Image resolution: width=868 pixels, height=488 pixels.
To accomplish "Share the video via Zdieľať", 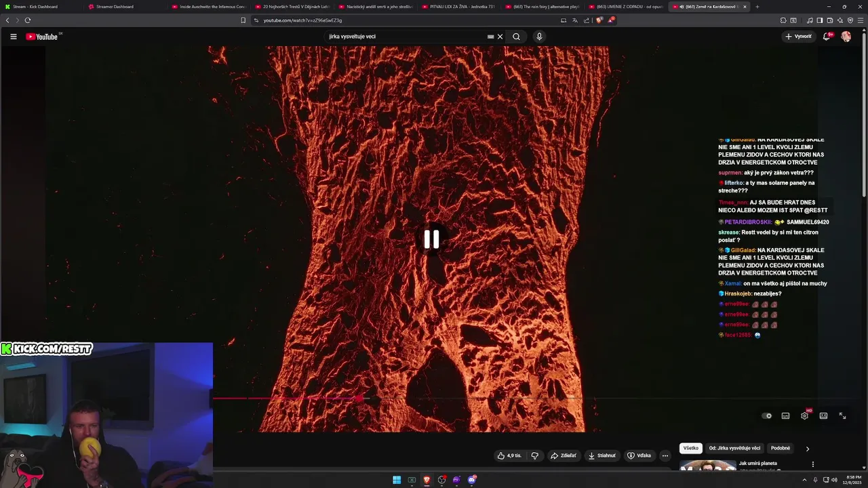I will point(564,455).
